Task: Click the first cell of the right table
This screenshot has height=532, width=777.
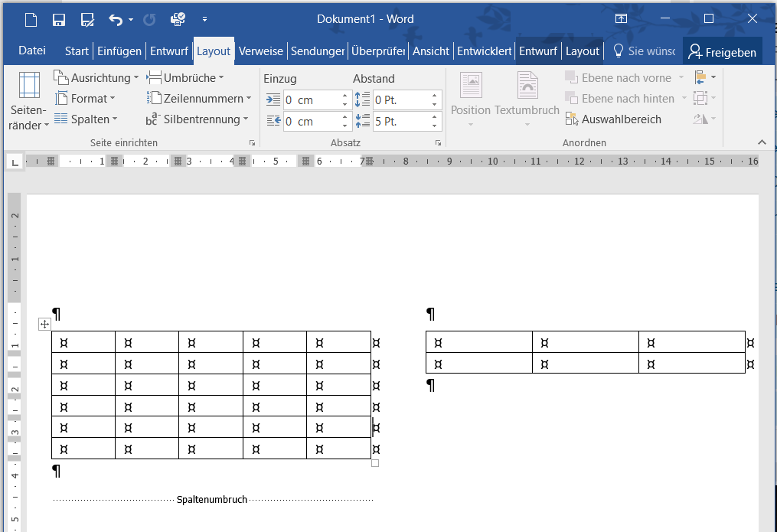Action: coord(479,342)
